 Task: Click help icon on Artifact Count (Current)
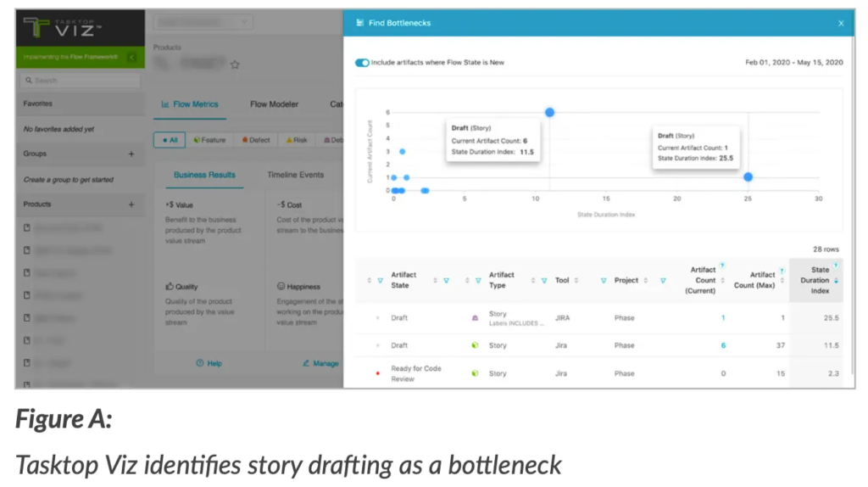pos(722,265)
